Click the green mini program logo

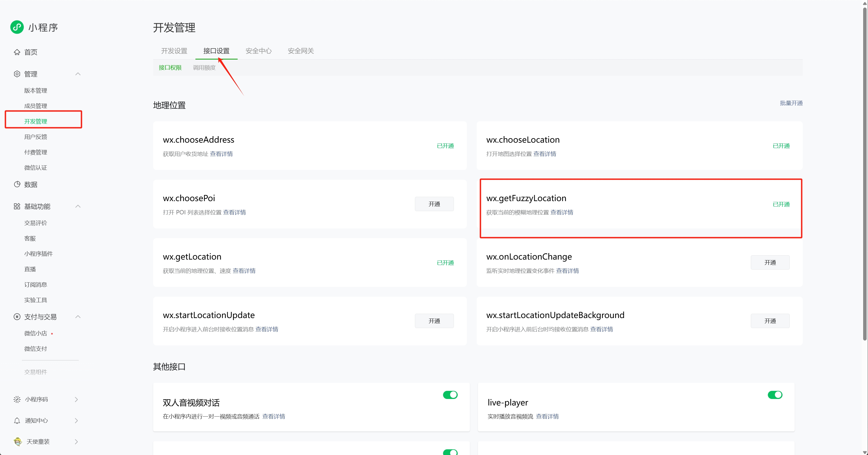click(17, 27)
